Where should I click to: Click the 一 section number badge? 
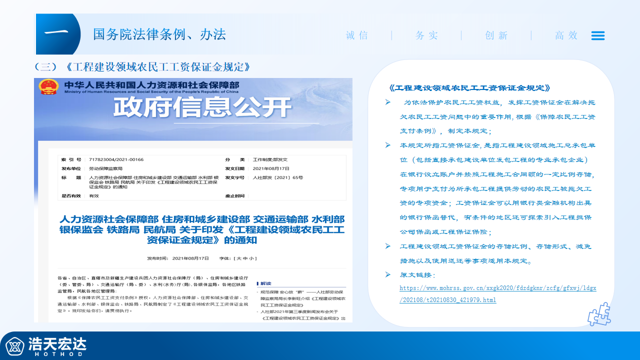click(58, 34)
